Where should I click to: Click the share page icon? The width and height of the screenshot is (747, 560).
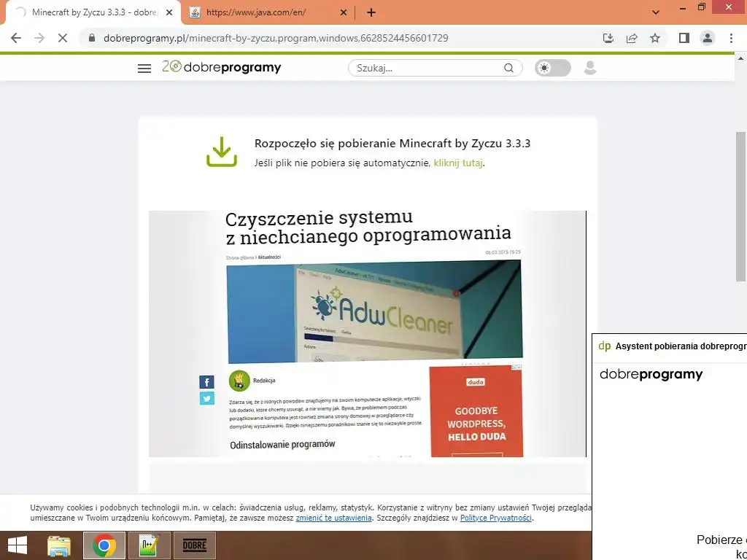(632, 38)
